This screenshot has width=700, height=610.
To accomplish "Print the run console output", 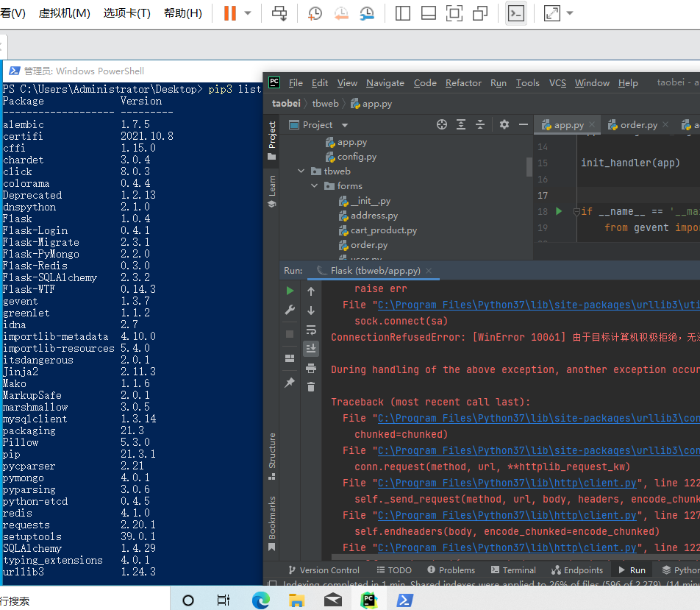I will tap(311, 368).
